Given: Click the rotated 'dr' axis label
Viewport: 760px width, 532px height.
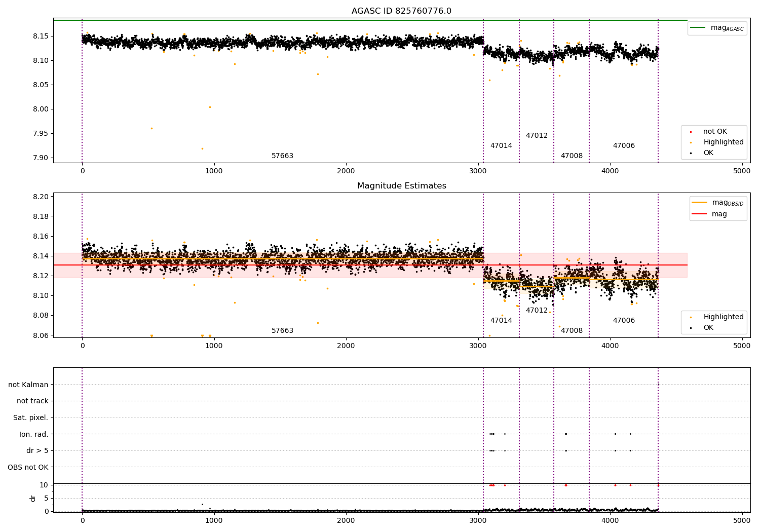Looking at the screenshot, I should tap(33, 498).
